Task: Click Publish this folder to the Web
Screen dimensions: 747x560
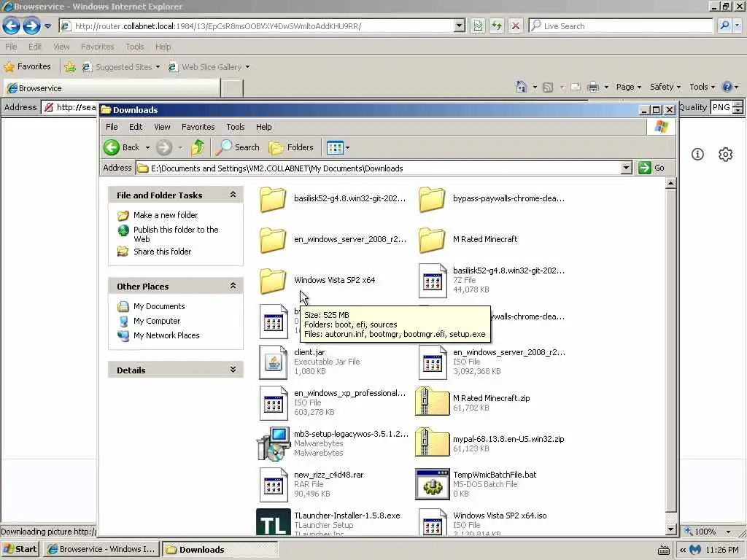Action: (175, 234)
